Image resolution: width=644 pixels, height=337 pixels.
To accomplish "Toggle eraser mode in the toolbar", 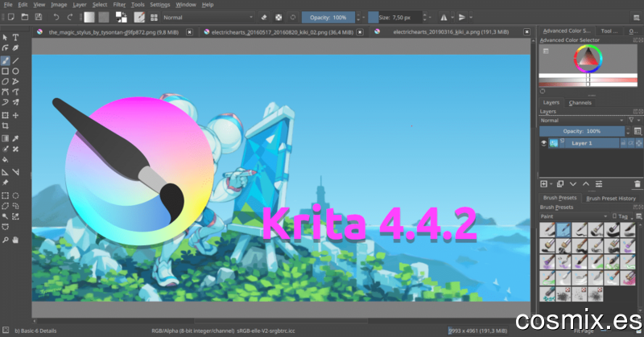I will [264, 17].
